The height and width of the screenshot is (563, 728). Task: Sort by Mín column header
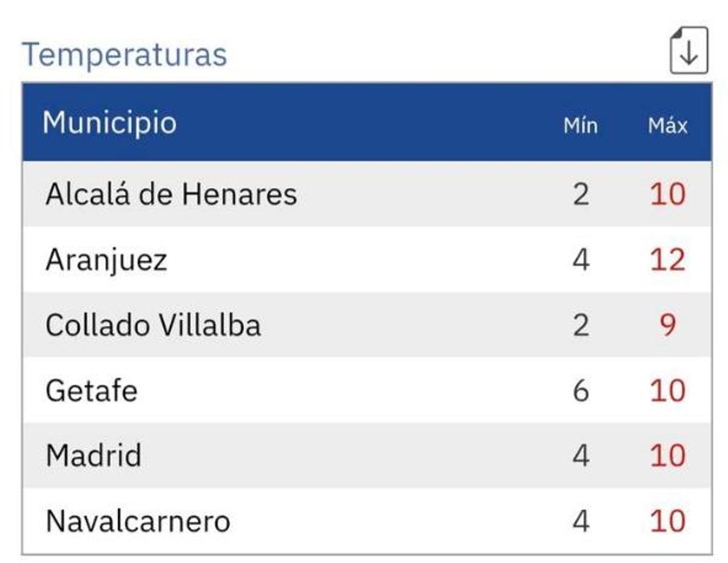point(580,126)
